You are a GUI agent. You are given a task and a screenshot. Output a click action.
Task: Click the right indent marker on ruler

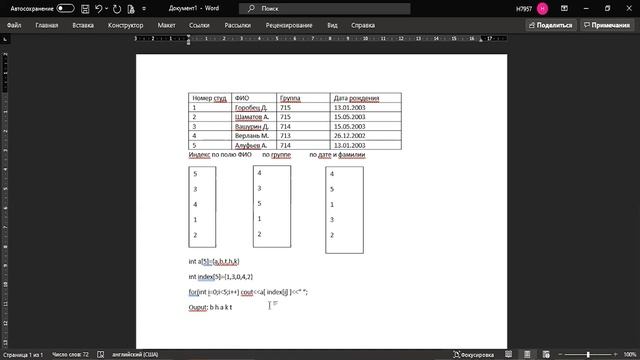tap(481, 40)
